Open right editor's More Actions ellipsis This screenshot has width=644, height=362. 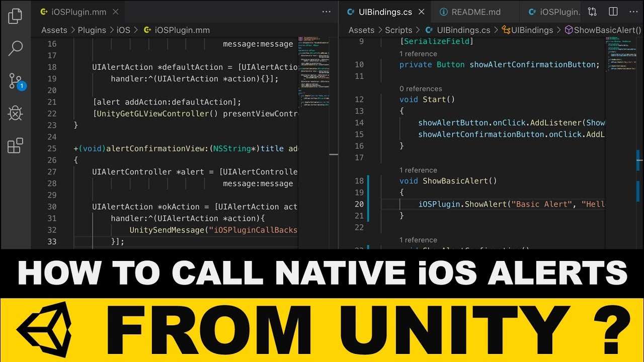[x=633, y=12]
